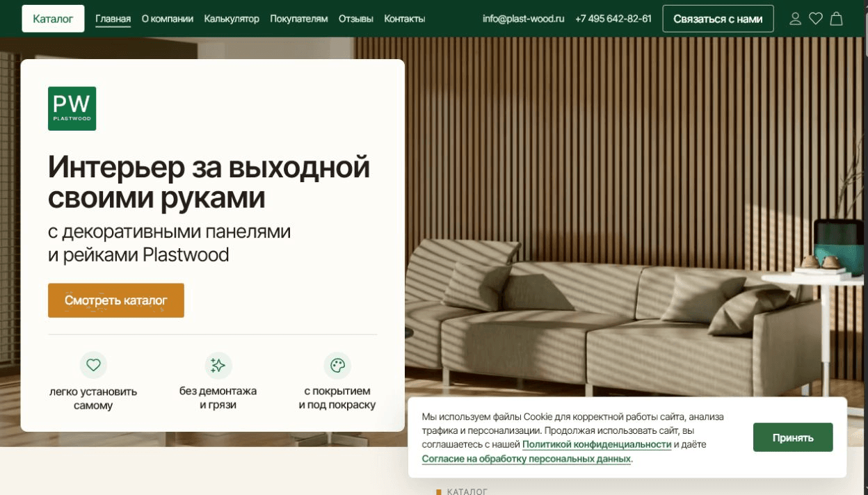Click the PW Plastwood logo
Viewport: 868px width, 495px height.
tap(72, 108)
